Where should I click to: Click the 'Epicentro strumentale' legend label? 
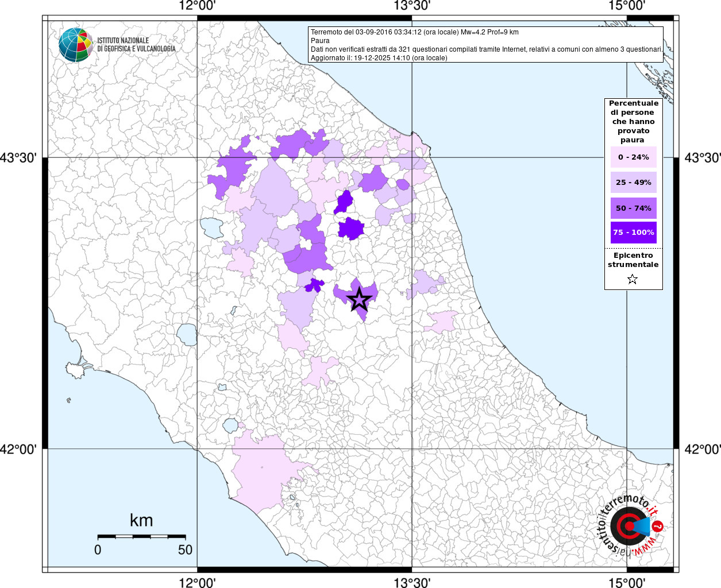click(633, 260)
